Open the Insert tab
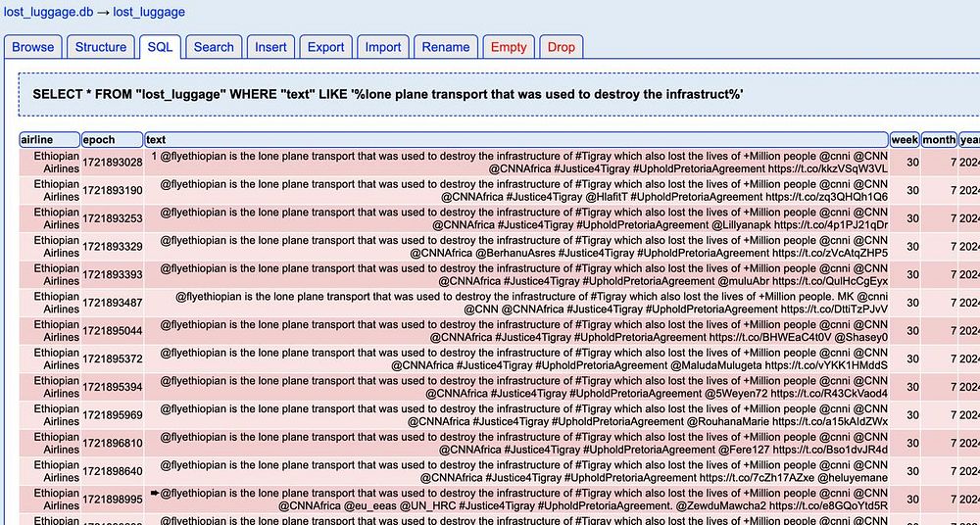The width and height of the screenshot is (980, 525). click(x=270, y=47)
